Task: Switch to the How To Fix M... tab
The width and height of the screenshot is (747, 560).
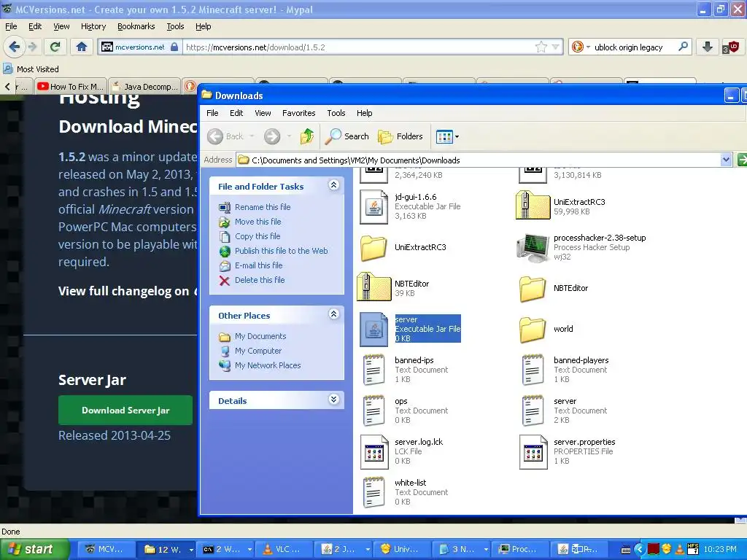Action: tap(71, 86)
